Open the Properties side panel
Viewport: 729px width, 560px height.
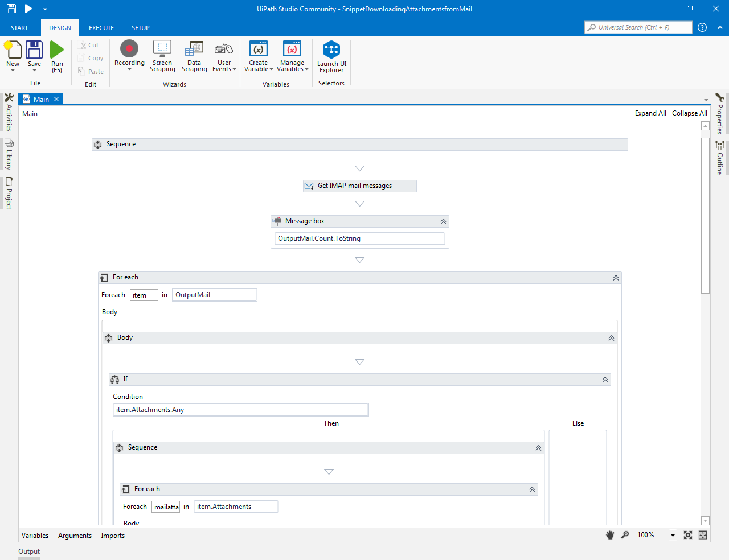point(720,114)
